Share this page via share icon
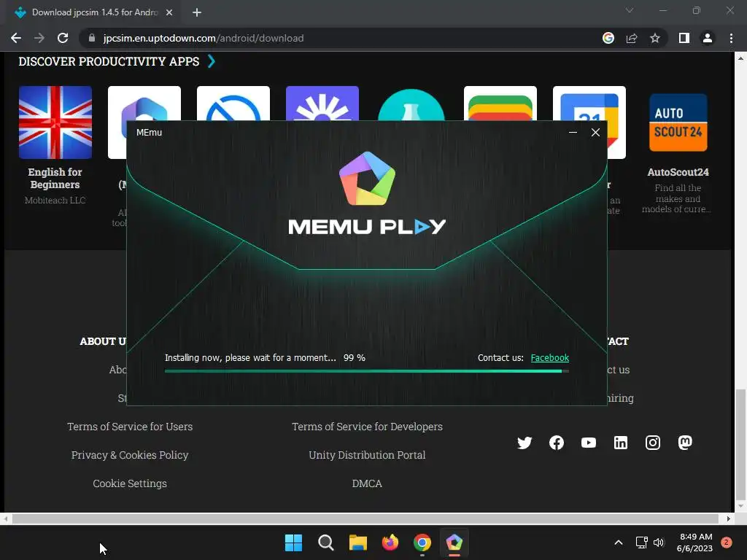Screen dimensions: 747x560 tap(632, 38)
